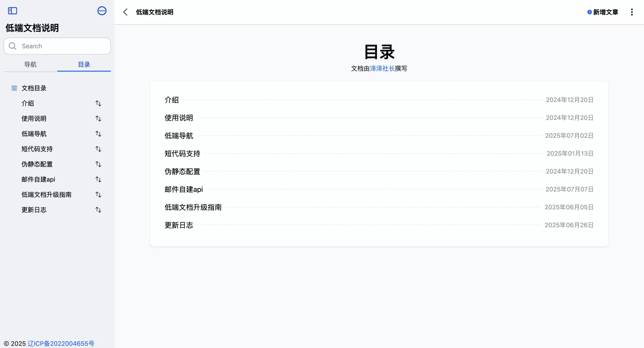
Task: Click the sort icon beside 更新日志
Action: pyautogui.click(x=98, y=210)
